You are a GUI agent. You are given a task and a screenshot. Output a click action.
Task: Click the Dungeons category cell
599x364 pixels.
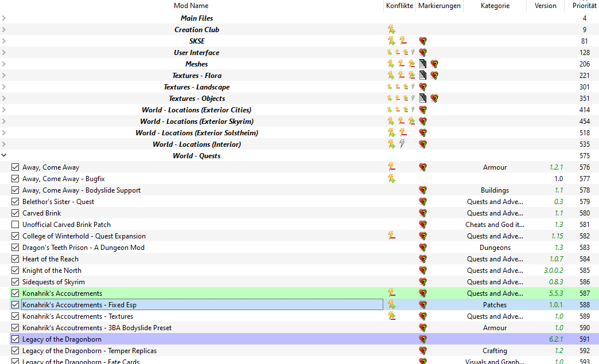point(495,247)
